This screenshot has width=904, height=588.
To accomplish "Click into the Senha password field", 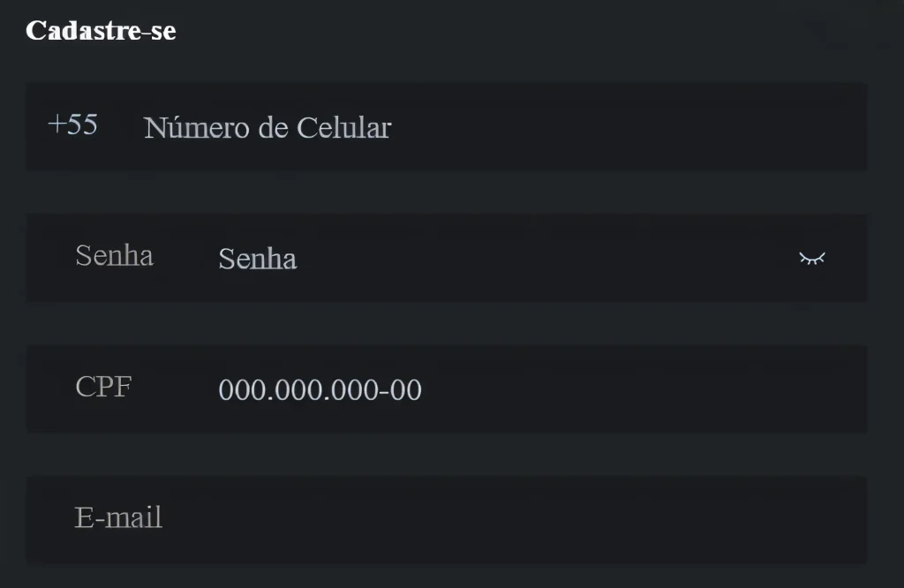I will tap(447, 259).
